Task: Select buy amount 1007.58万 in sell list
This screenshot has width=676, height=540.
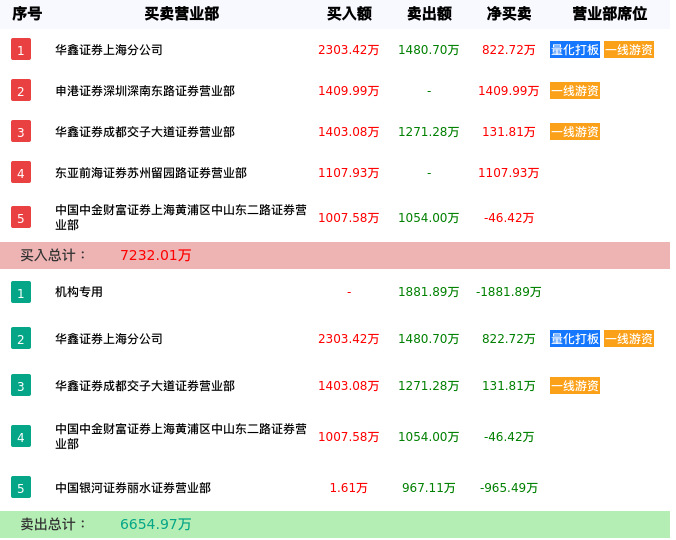Action: (348, 437)
